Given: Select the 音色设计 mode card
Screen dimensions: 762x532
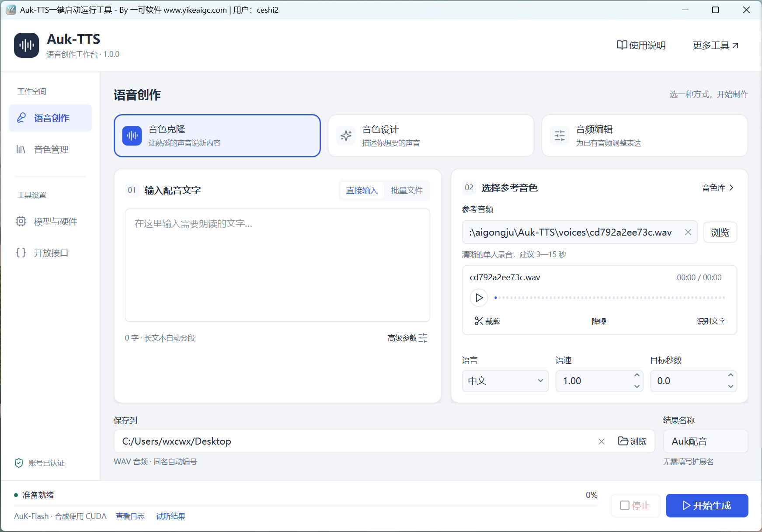Looking at the screenshot, I should pos(431,136).
